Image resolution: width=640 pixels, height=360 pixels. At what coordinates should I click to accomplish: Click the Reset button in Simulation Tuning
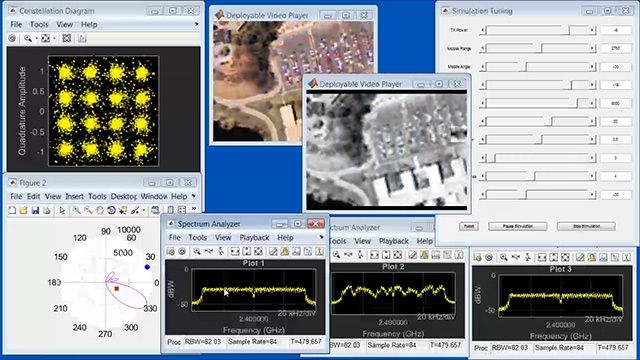pyautogui.click(x=469, y=226)
